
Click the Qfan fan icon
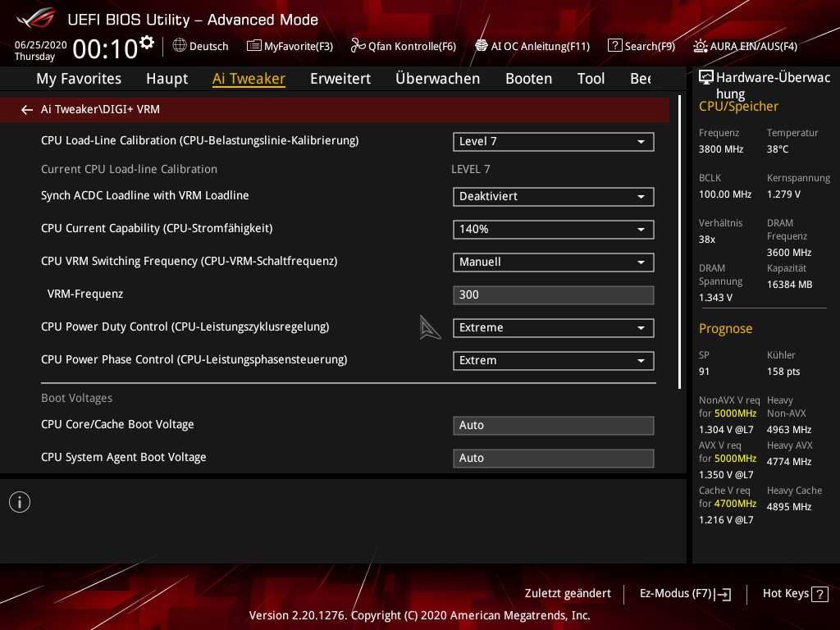(x=358, y=46)
